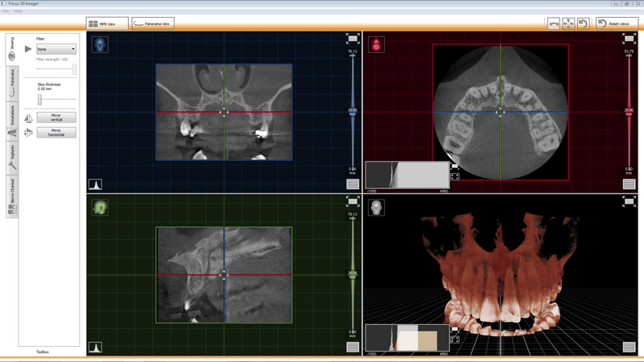Maximize the axial view pane
644x362 pixels.
[629, 39]
